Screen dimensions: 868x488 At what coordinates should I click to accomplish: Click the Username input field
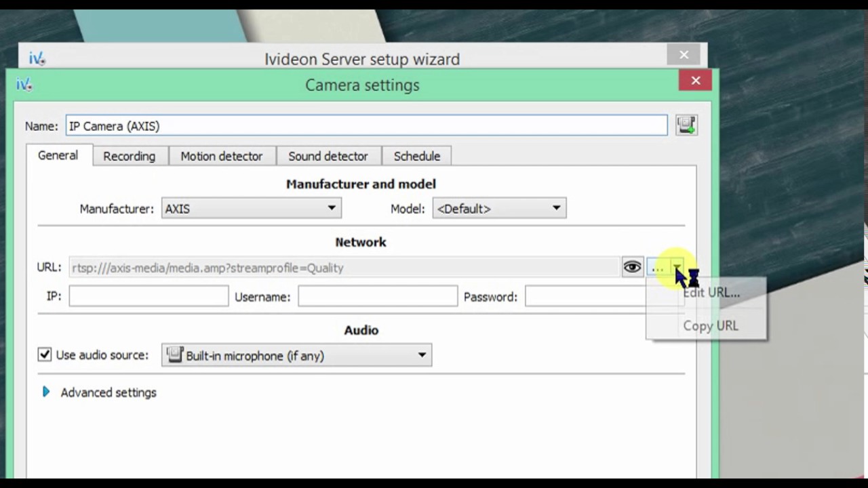[378, 296]
